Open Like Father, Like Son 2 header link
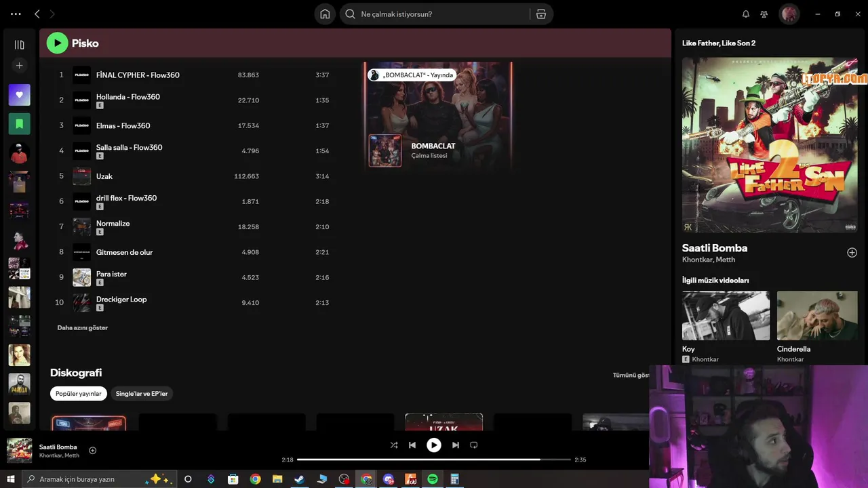 [719, 43]
